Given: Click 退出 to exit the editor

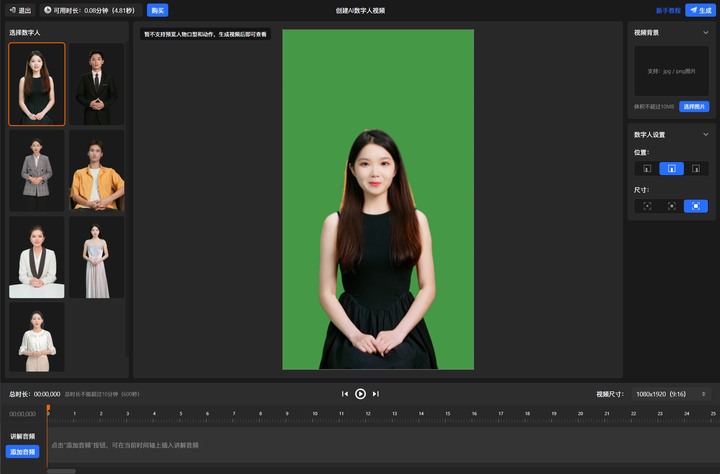Looking at the screenshot, I should pyautogui.click(x=20, y=10).
